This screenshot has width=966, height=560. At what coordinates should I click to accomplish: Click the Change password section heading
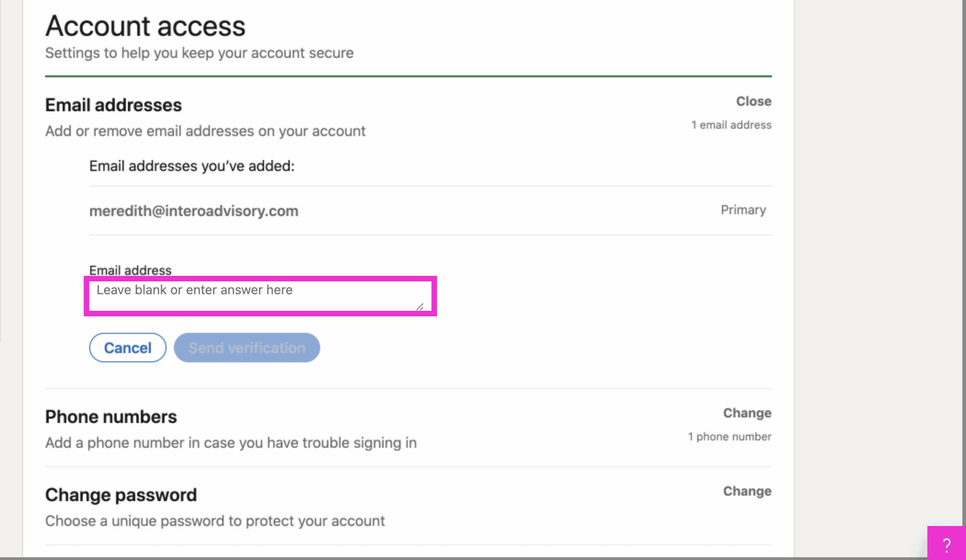[121, 495]
